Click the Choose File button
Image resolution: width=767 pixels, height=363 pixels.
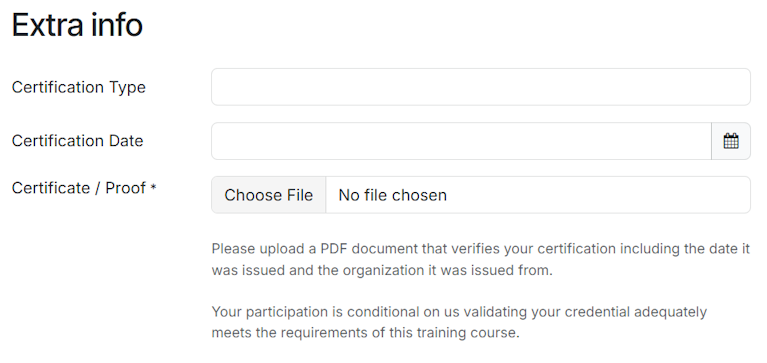[x=269, y=195]
